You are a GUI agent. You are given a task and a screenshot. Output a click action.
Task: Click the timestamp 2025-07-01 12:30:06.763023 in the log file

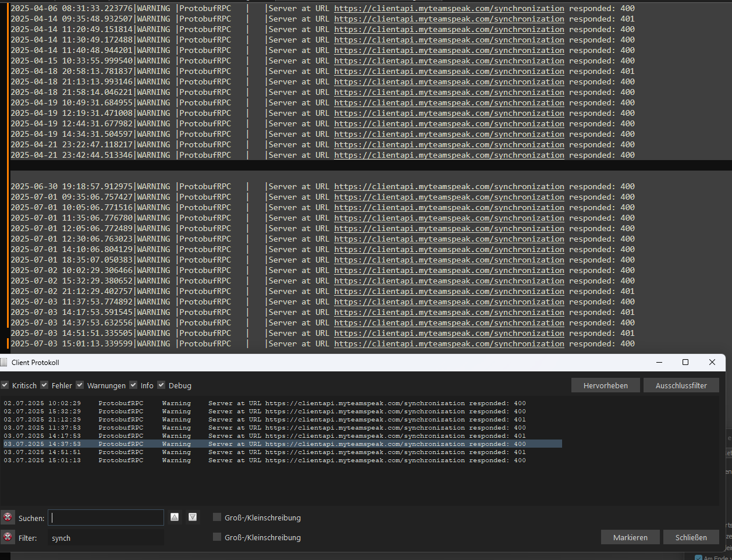72,239
